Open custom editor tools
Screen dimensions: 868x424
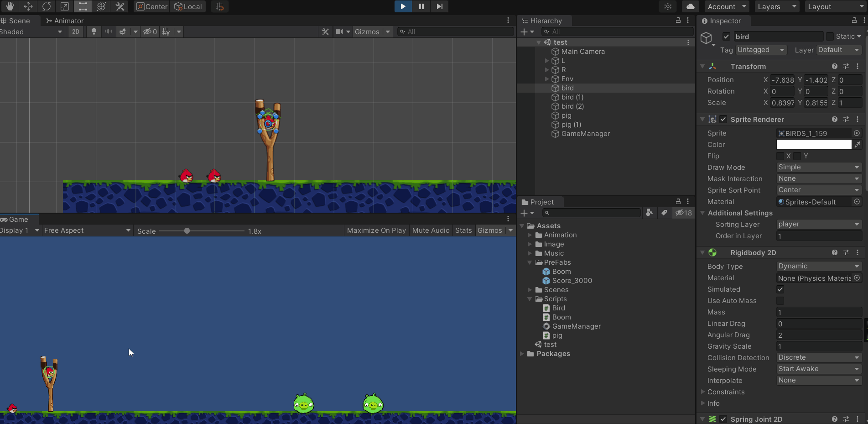(x=120, y=6)
